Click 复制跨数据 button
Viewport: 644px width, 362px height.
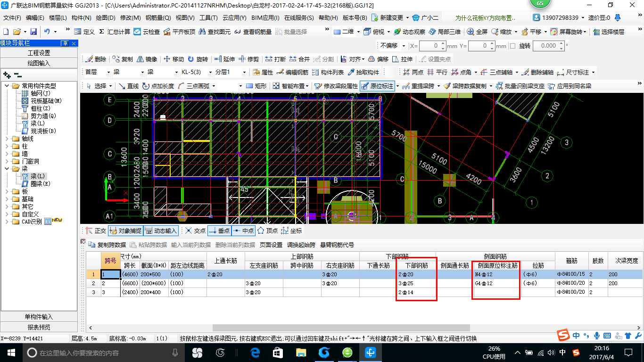coord(107,245)
